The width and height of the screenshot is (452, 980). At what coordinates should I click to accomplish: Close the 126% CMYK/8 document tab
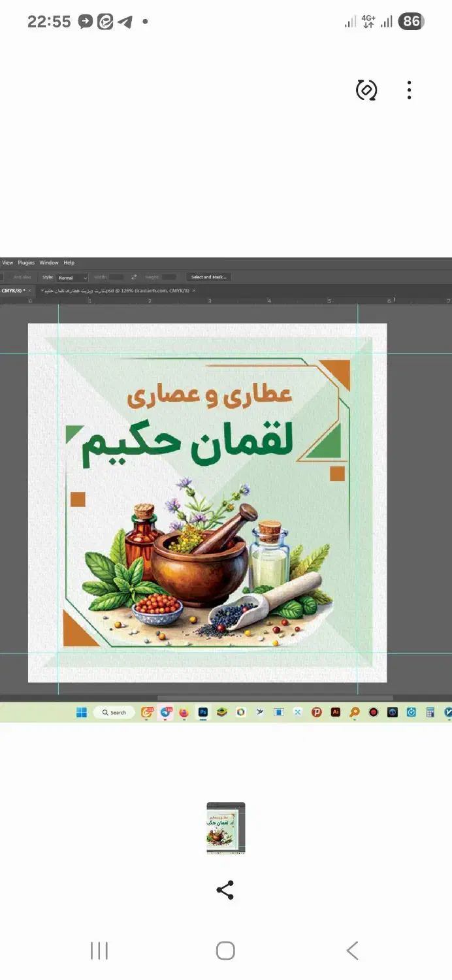point(194,290)
